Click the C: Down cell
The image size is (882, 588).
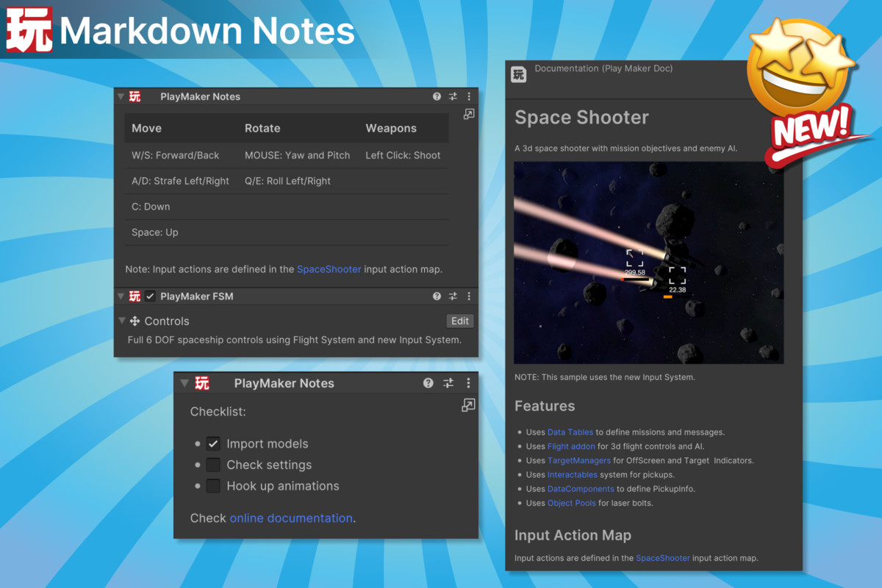click(x=151, y=207)
